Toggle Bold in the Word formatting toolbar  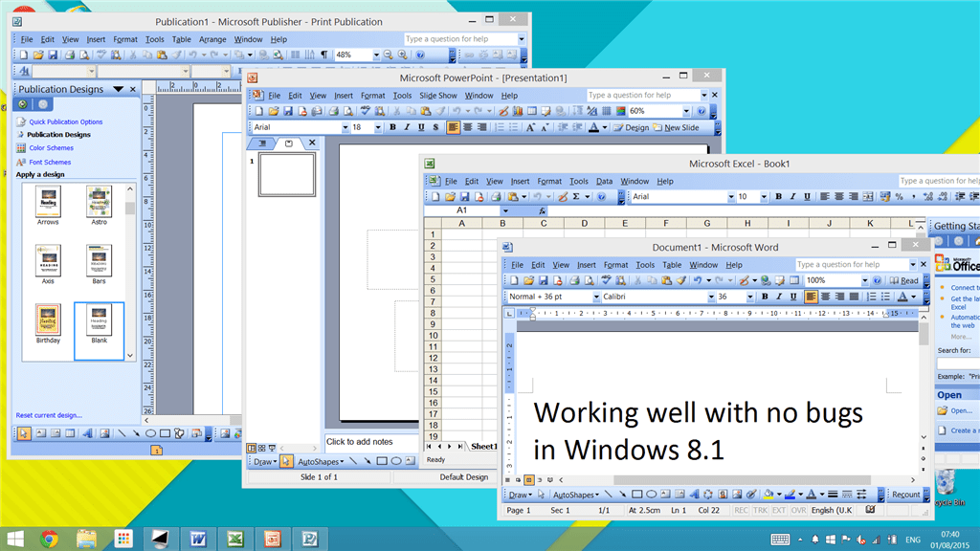(x=765, y=297)
